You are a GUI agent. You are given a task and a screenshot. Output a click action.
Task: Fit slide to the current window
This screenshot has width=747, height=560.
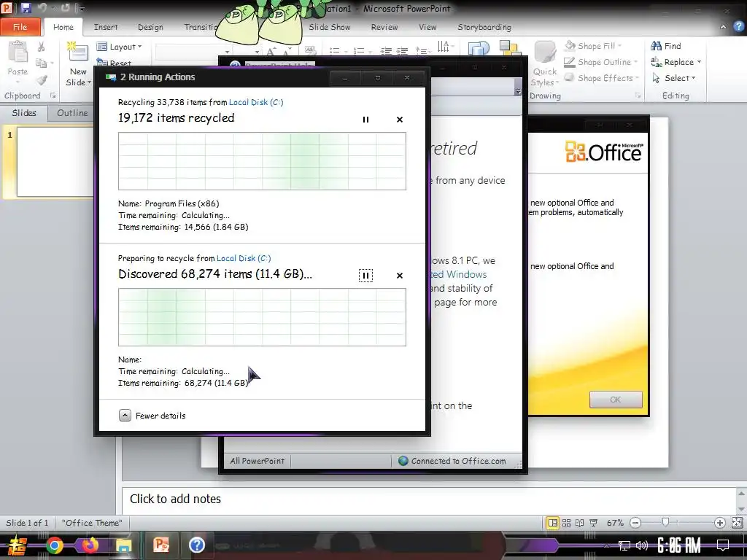click(737, 523)
